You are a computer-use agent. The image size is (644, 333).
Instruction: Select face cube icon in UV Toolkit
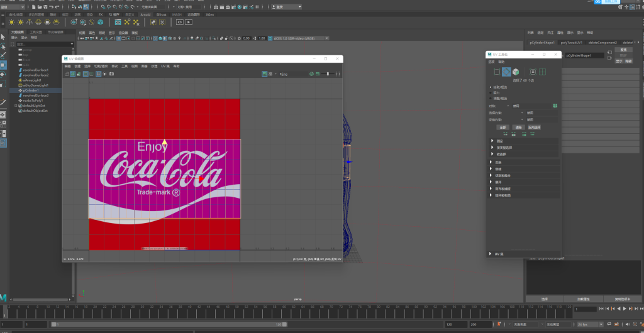(516, 72)
